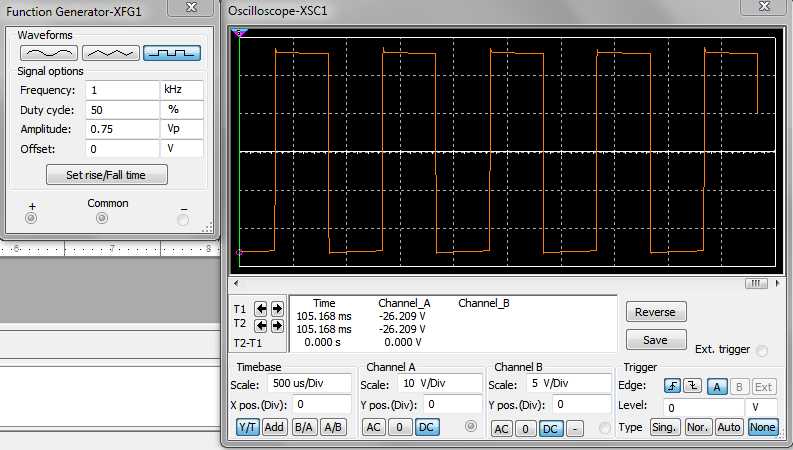Open frequency unit kHz selector
The height and width of the screenshot is (450, 793).
[x=182, y=90]
